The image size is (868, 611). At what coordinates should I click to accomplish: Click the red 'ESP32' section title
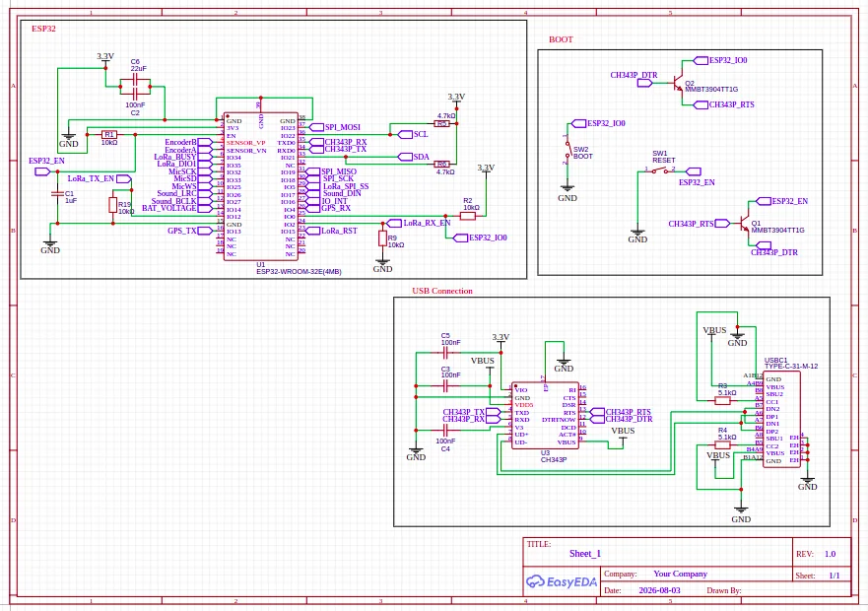(43, 29)
